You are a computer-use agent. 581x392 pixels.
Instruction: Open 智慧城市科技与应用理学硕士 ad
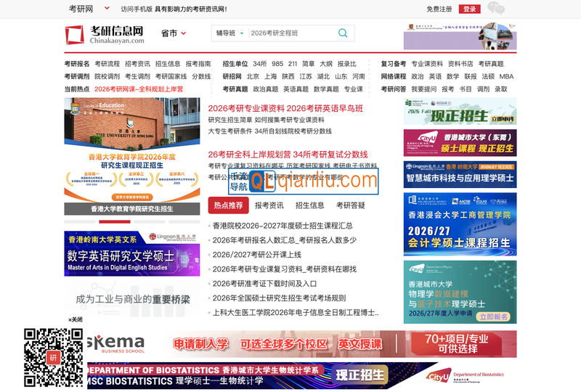(x=460, y=174)
